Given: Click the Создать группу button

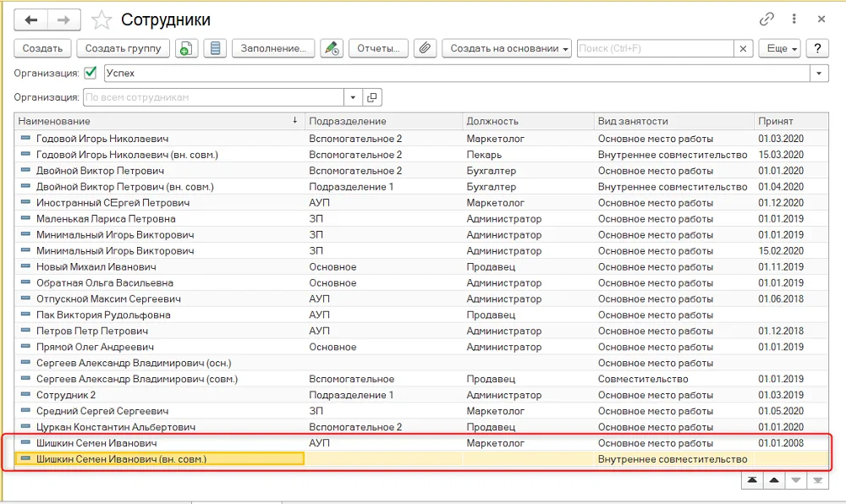Looking at the screenshot, I should coord(123,48).
